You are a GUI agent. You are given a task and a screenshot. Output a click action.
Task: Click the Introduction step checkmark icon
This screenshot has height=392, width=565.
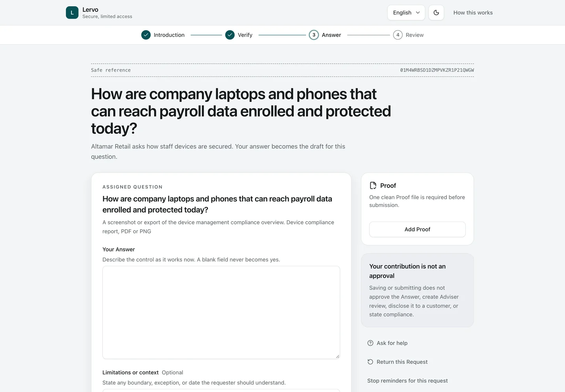click(146, 35)
